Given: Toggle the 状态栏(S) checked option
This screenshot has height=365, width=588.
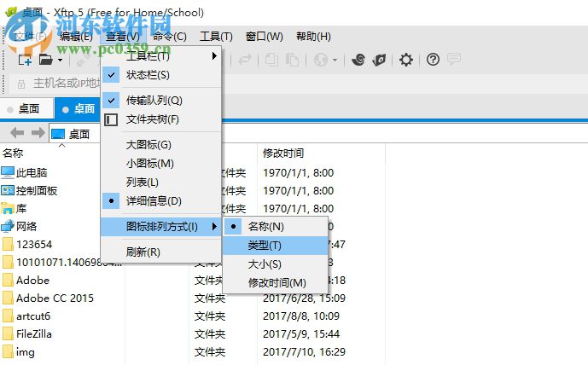Looking at the screenshot, I should [161, 75].
